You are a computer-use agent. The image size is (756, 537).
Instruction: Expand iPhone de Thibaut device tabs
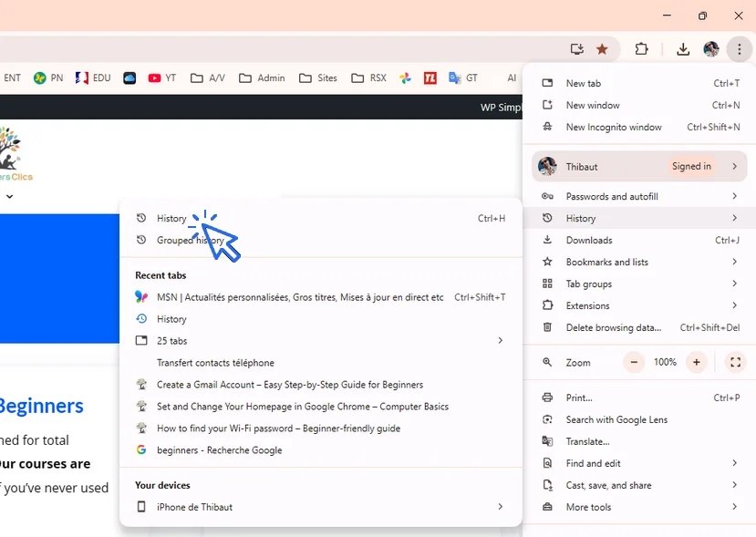(x=319, y=507)
